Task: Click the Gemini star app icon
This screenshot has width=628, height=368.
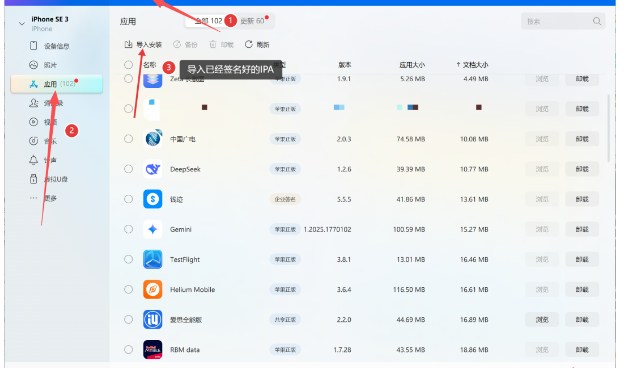Action: pyautogui.click(x=153, y=229)
